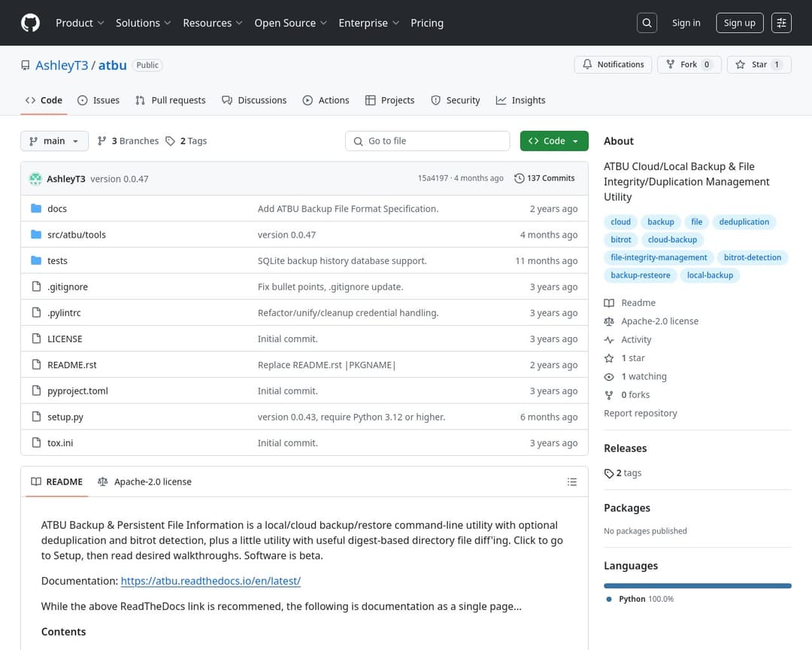Click README outline list icon
Screen dimensions: 812x650
571,482
